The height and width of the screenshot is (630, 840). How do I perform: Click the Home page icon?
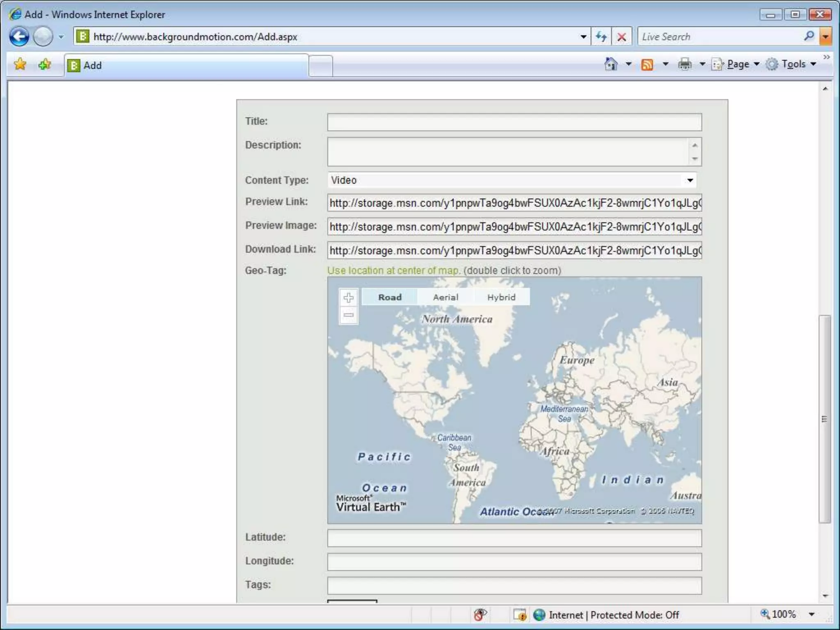pos(611,64)
